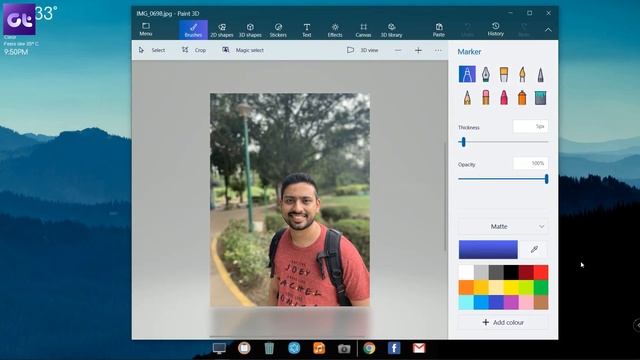
Task: Launch Chrome from the dock
Action: coord(369,348)
